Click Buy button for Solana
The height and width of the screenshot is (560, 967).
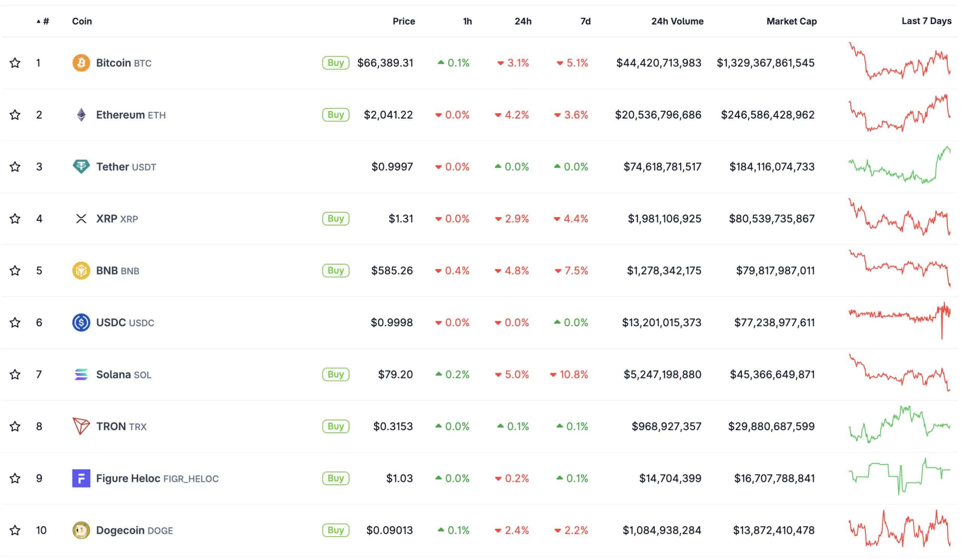[336, 375]
